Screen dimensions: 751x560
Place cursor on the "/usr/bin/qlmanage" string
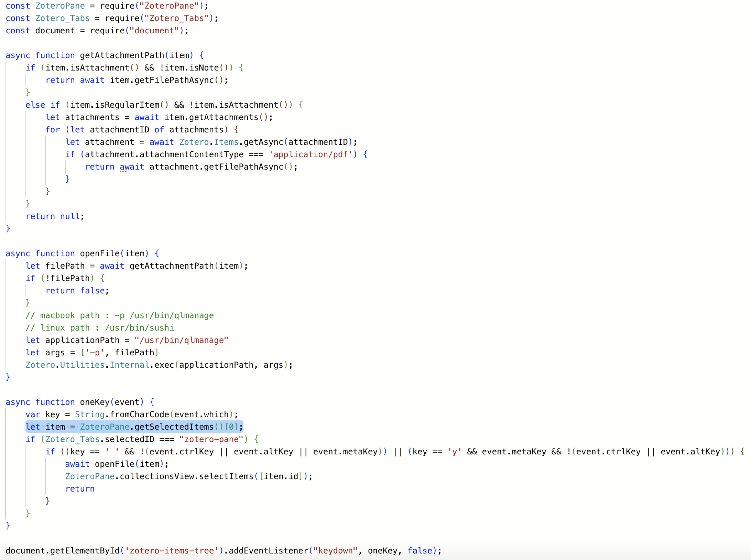click(181, 340)
